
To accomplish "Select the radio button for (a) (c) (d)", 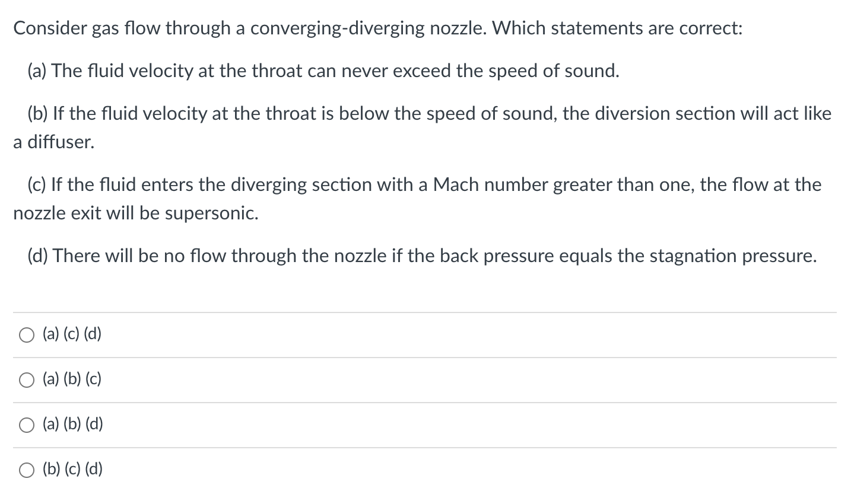I will pos(26,334).
